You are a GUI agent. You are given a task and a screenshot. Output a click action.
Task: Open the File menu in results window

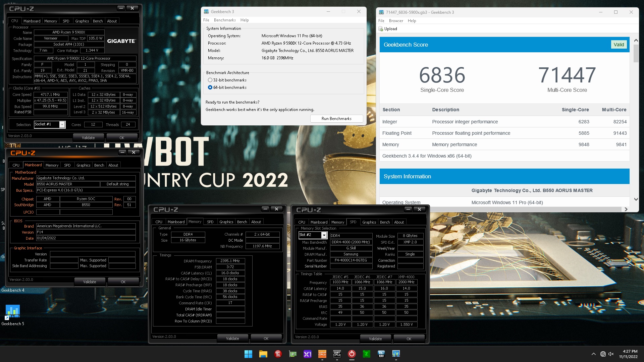point(381,21)
